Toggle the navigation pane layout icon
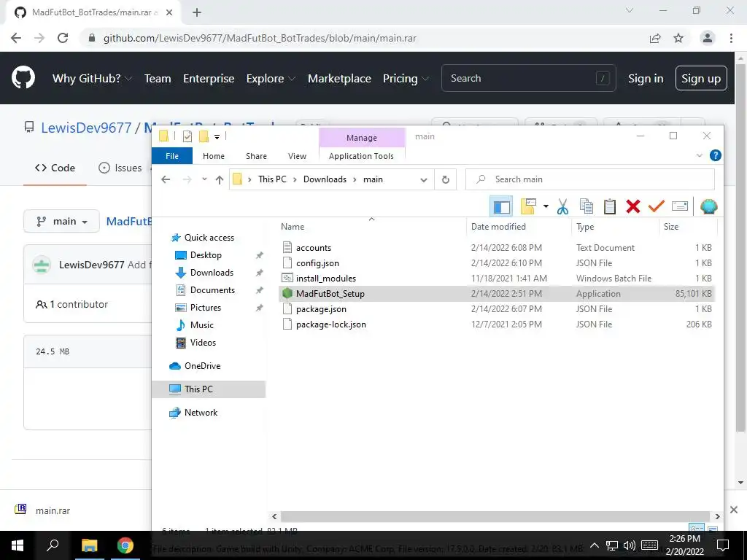This screenshot has height=560, width=747. (x=501, y=206)
